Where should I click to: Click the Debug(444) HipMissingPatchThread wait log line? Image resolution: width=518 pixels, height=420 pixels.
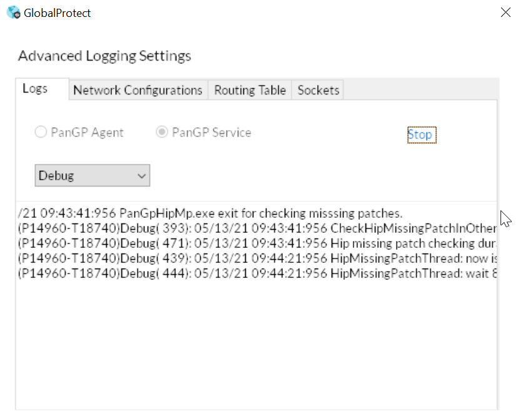tap(256, 273)
